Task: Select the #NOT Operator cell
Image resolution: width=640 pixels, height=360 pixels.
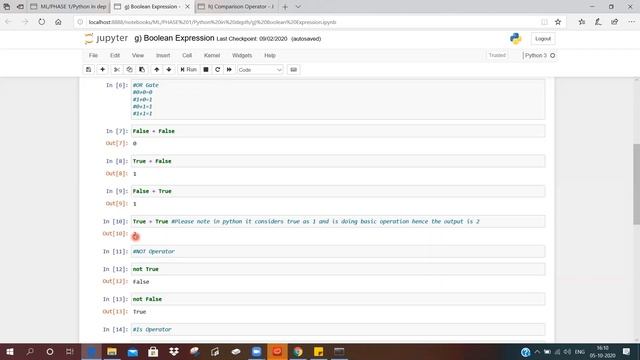Action: [338, 251]
